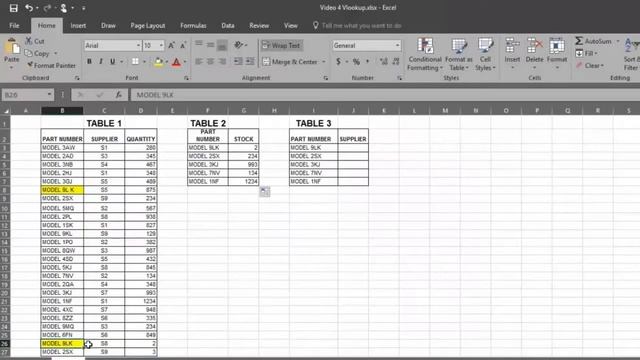
Task: Decrease font size with the small A icon
Action: [x=182, y=45]
